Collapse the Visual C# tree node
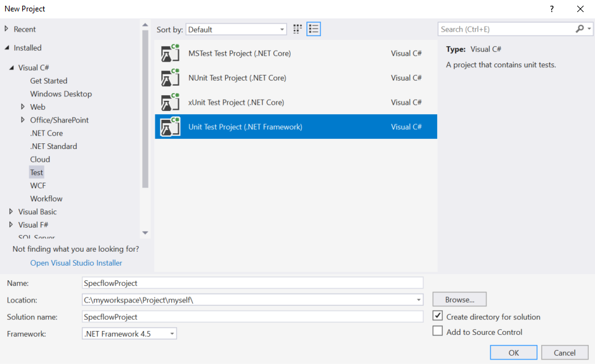This screenshot has height=364, width=595. (x=11, y=68)
